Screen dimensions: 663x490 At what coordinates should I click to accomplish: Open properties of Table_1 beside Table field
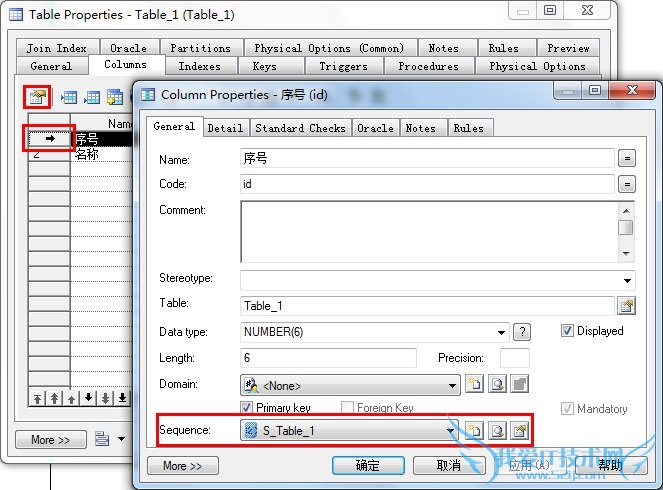(x=627, y=306)
